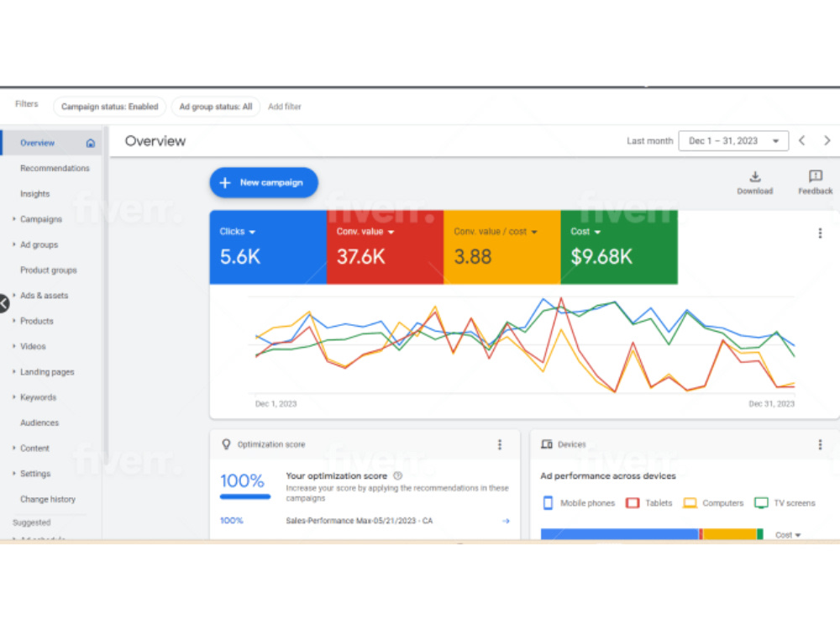Click the 100% optimization score progress bar
Image resolution: width=840 pixels, height=630 pixels.
coord(244,496)
